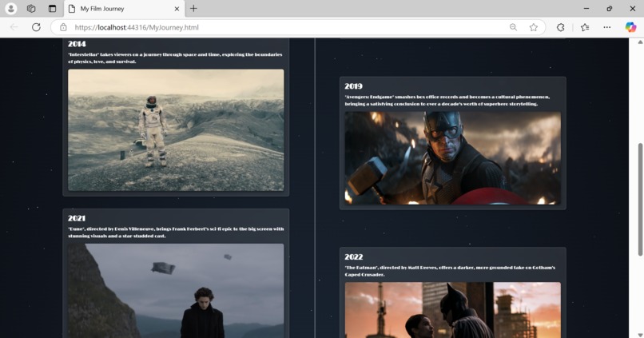
Task: View site information lock icon
Action: [63, 27]
